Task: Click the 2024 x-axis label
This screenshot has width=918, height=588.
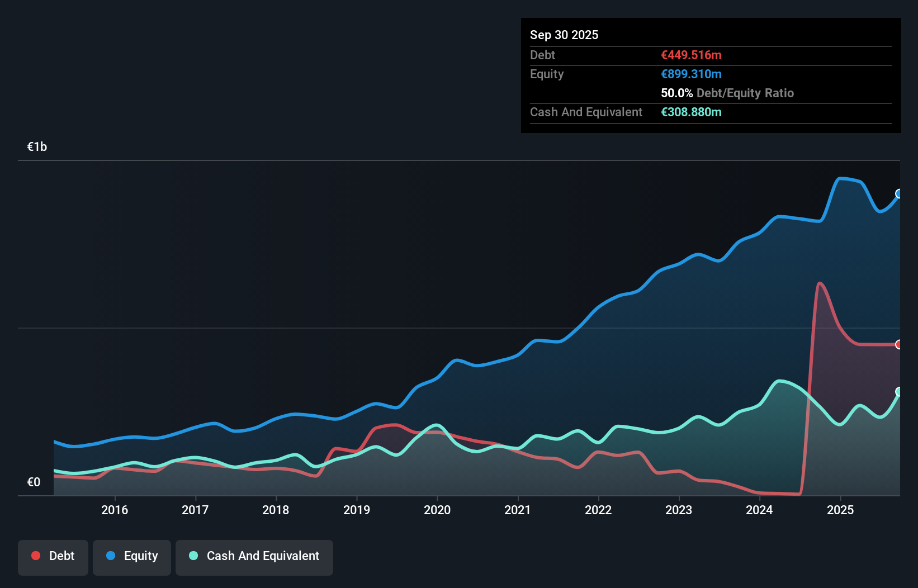Action: (759, 510)
